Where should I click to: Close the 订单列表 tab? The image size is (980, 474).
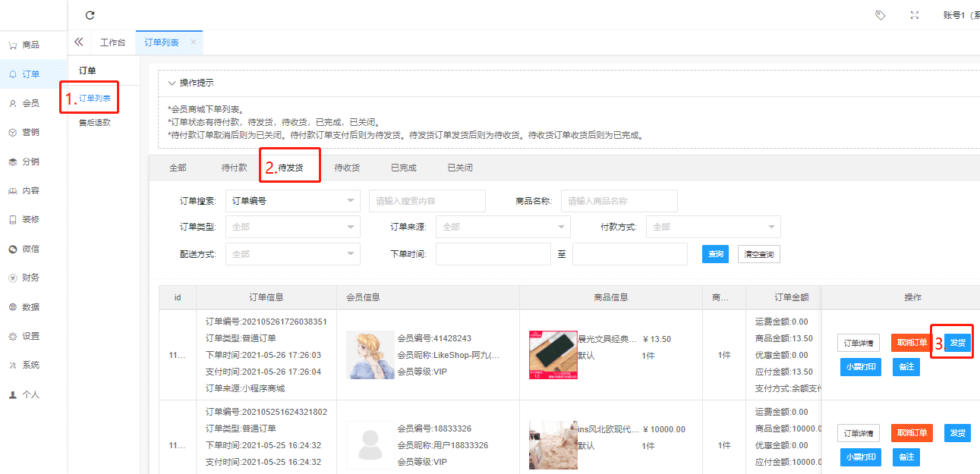pos(193,42)
